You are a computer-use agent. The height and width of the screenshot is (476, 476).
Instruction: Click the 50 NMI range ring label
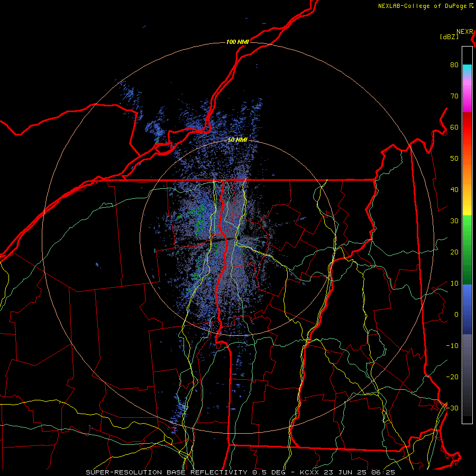click(237, 140)
